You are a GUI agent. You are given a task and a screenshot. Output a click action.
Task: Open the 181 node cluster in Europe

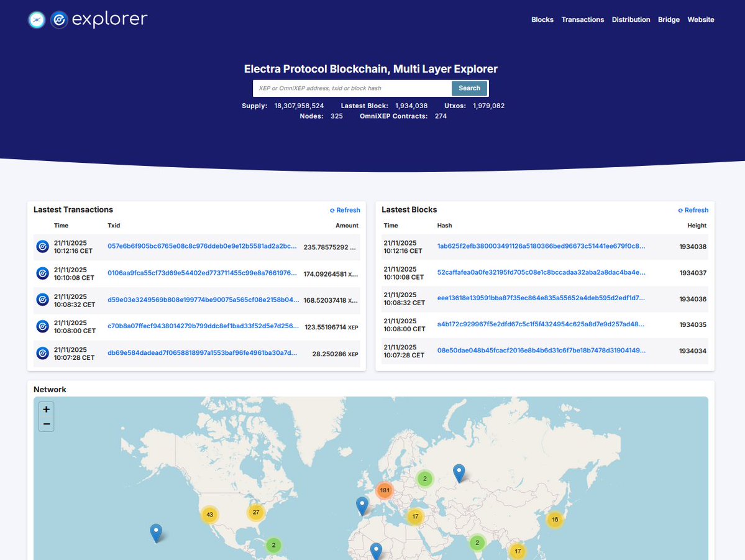(385, 490)
